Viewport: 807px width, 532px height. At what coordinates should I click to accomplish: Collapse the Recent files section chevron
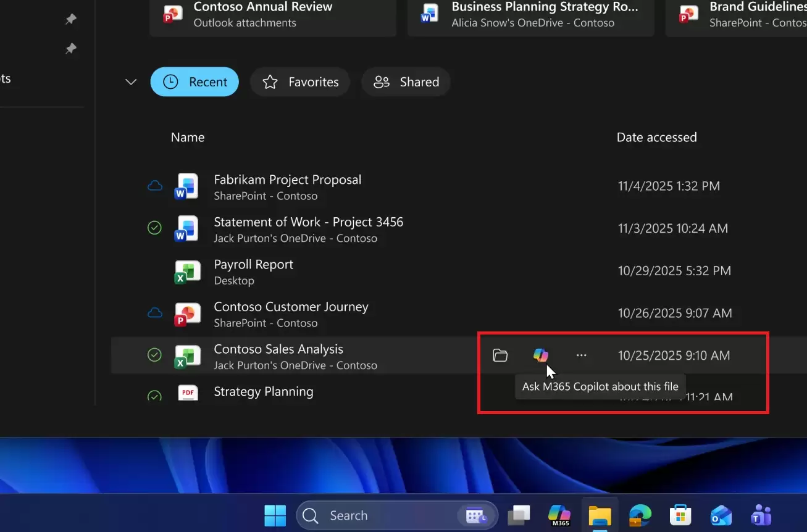pyautogui.click(x=130, y=81)
